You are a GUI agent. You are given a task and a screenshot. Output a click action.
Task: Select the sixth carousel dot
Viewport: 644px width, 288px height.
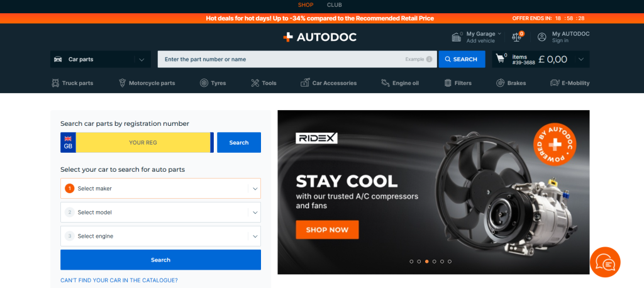450,262
